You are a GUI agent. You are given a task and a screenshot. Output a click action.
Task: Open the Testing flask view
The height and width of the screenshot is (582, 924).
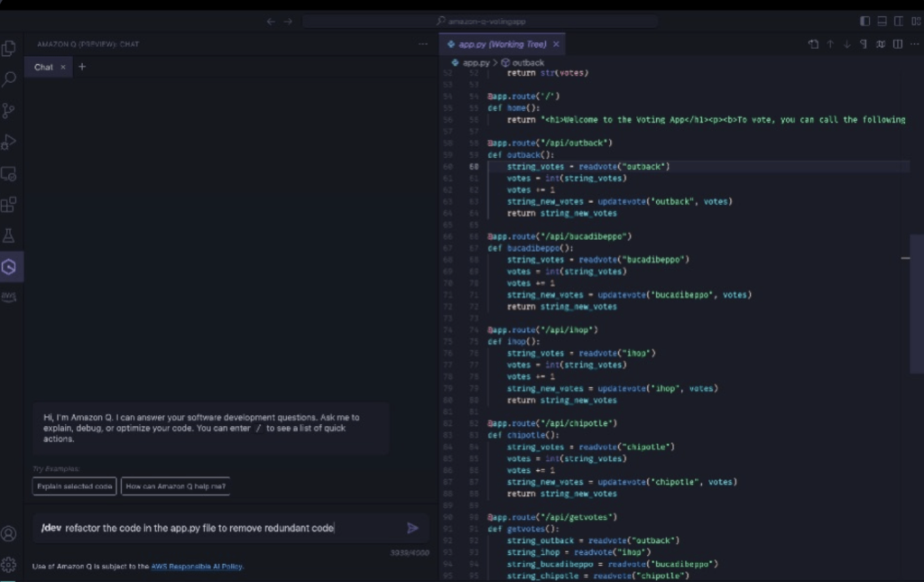click(9, 236)
